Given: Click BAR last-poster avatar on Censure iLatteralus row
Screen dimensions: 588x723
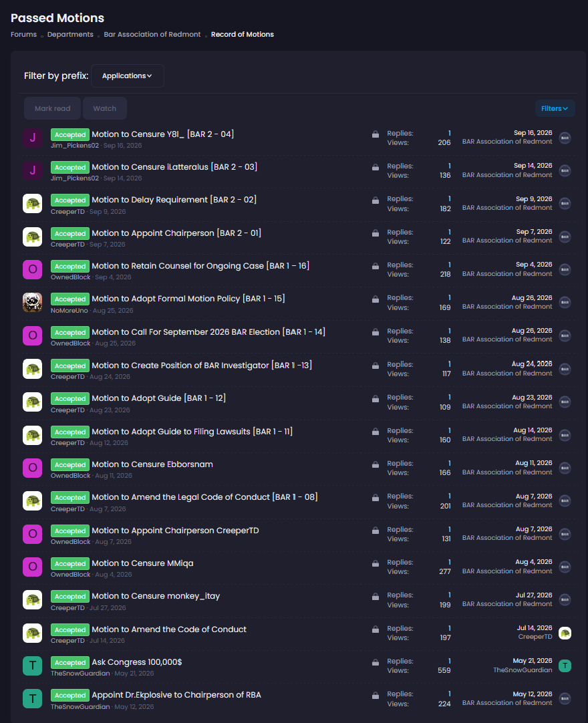Looking at the screenshot, I should coord(565,170).
